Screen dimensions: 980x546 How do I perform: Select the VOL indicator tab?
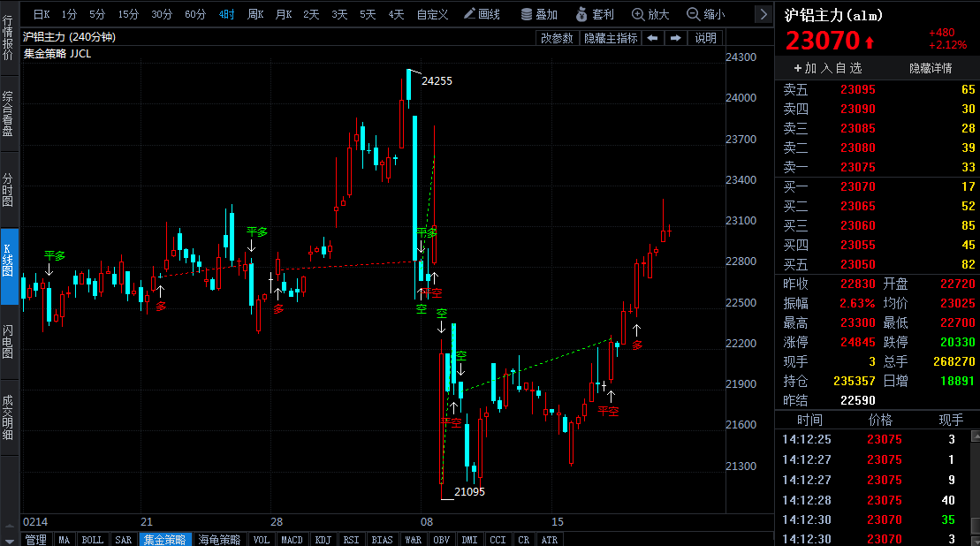click(x=262, y=539)
